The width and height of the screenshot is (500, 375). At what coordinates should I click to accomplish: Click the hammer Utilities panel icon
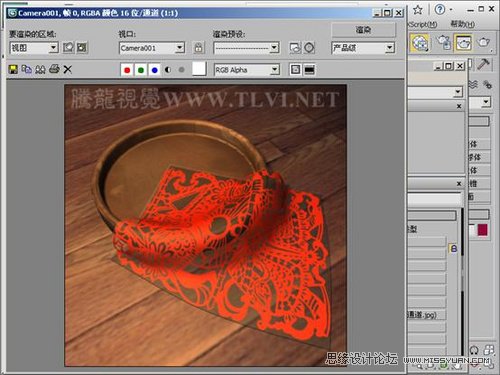click(483, 64)
